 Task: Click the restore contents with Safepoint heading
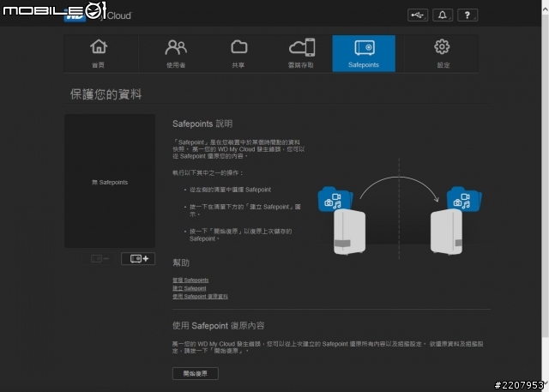point(218,325)
